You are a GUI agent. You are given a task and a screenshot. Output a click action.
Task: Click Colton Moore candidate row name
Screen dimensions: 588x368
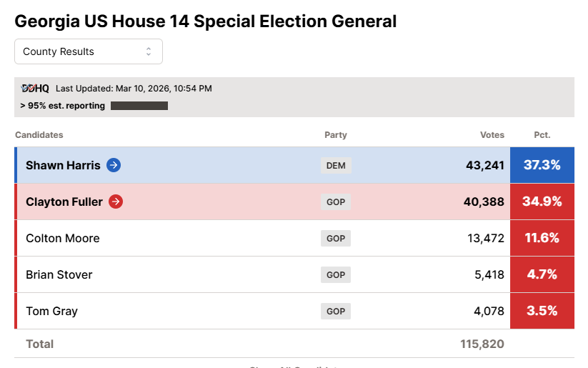(63, 238)
